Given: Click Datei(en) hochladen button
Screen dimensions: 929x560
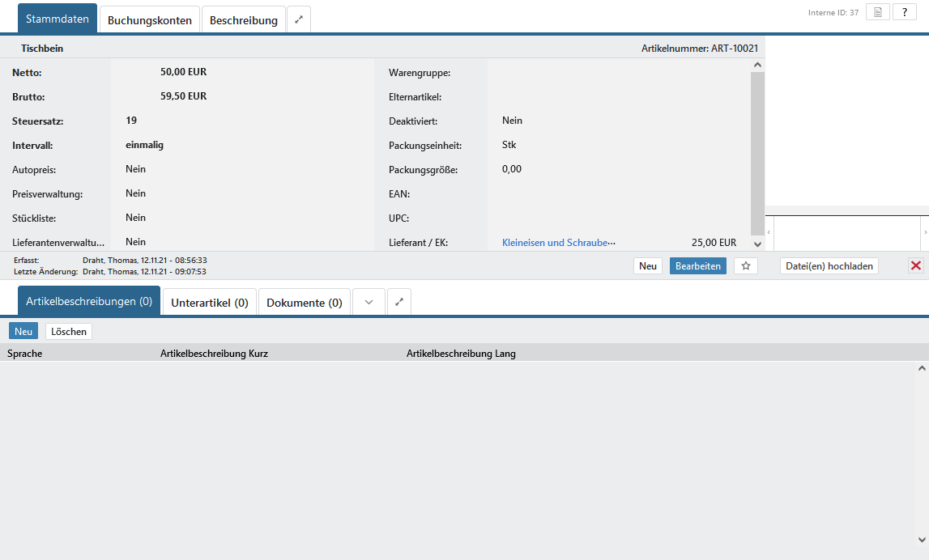Looking at the screenshot, I should tap(829, 266).
